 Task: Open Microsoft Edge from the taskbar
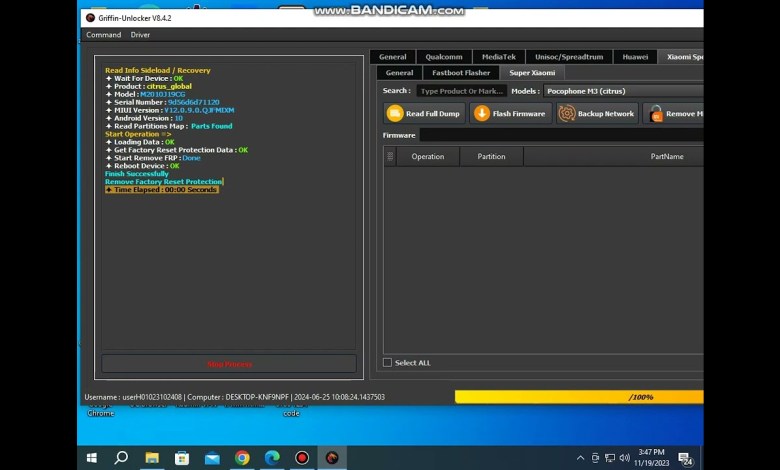[x=272, y=458]
